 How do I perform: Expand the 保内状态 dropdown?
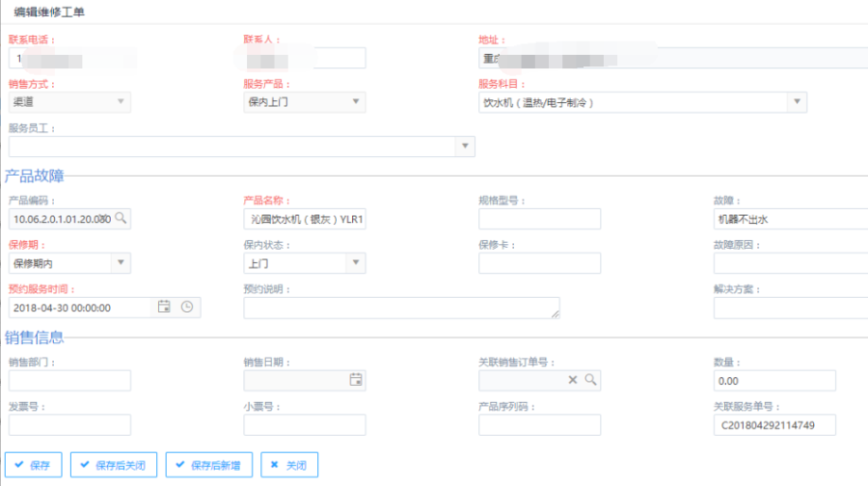click(356, 262)
